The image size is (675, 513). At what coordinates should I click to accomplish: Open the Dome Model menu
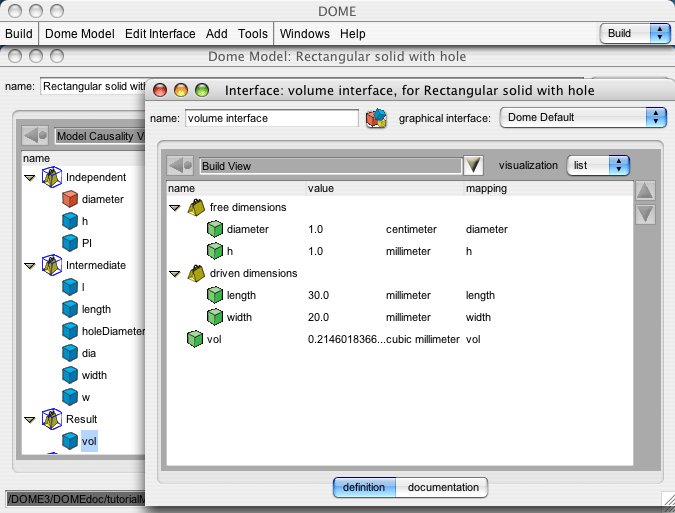click(x=80, y=34)
